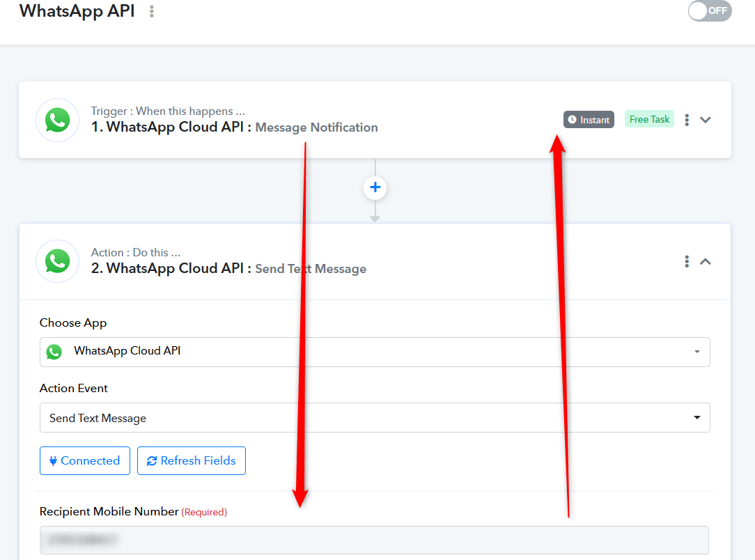Toggle the workflow OFF switch
755x560 pixels.
click(x=709, y=11)
